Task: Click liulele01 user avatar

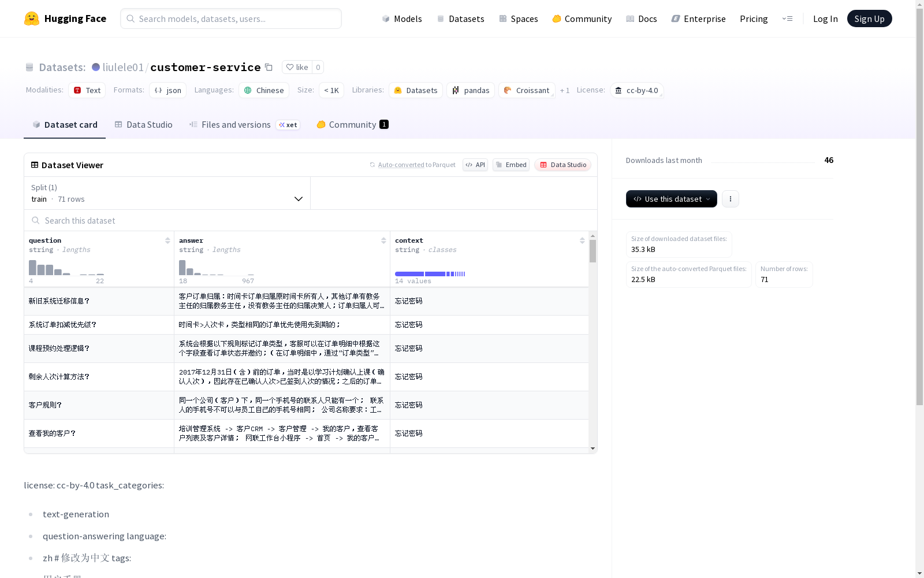Action: [96, 67]
